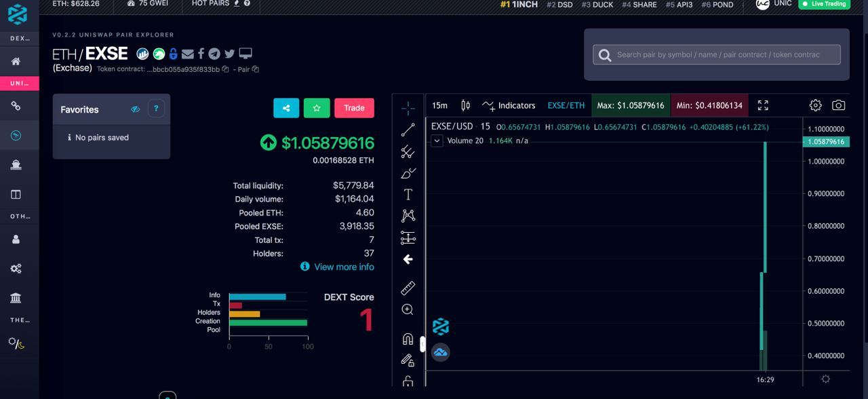Enter fullscreen chart mode
The height and width of the screenshot is (399, 868).
(763, 105)
